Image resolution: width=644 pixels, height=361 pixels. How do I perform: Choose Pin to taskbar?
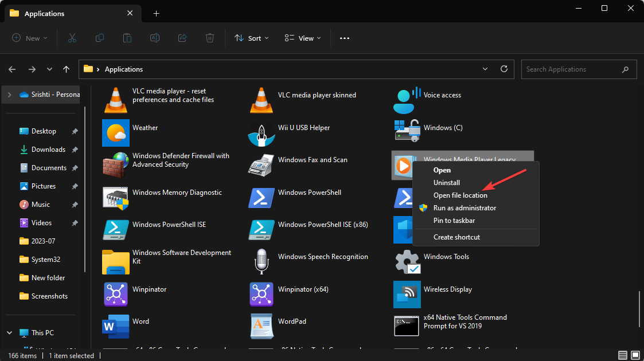click(454, 221)
